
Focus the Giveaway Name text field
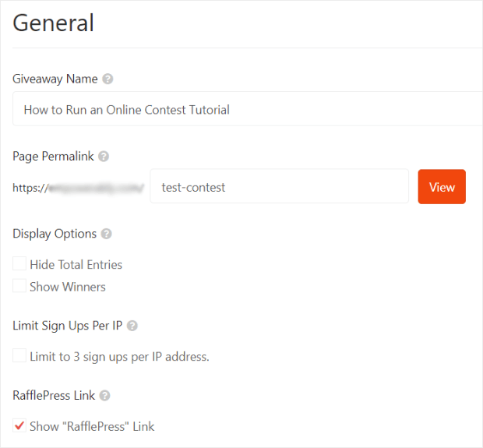pos(248,109)
